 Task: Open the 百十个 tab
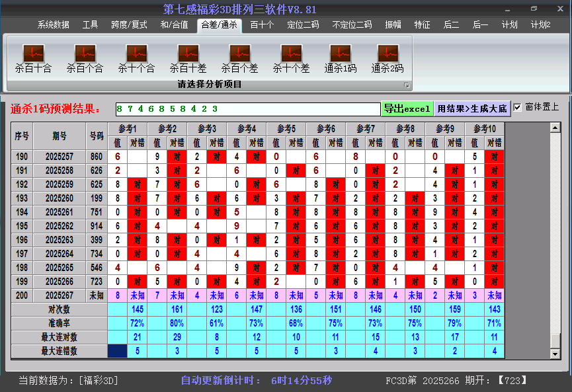click(263, 25)
